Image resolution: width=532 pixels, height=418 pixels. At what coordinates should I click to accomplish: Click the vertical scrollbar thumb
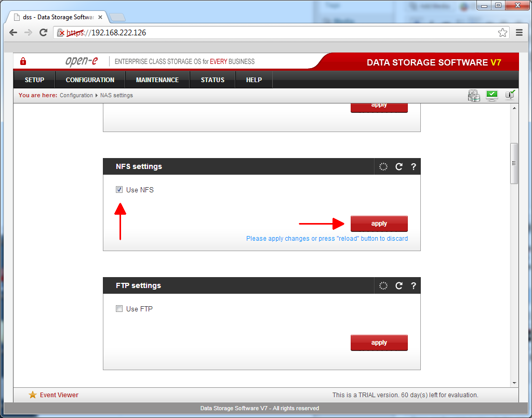[514, 163]
